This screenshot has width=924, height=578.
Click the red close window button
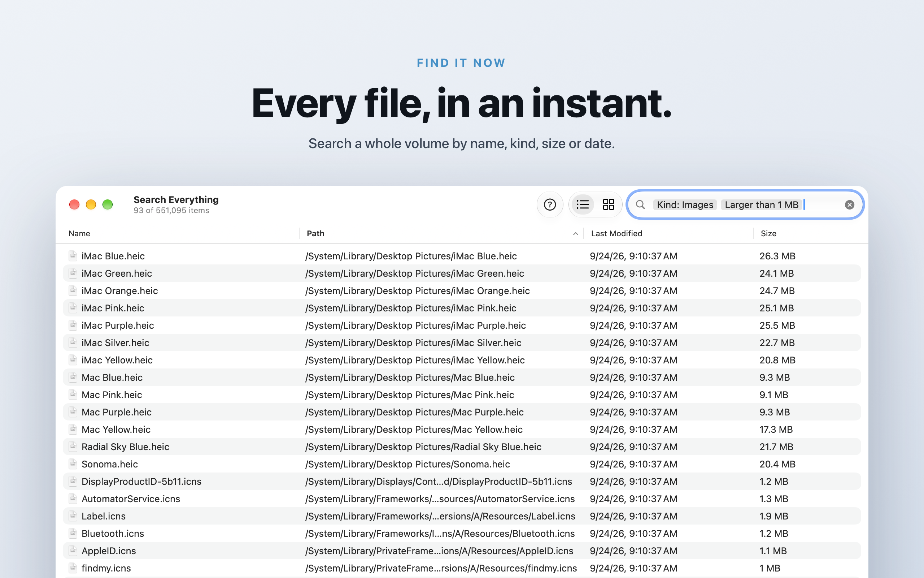pos(74,204)
